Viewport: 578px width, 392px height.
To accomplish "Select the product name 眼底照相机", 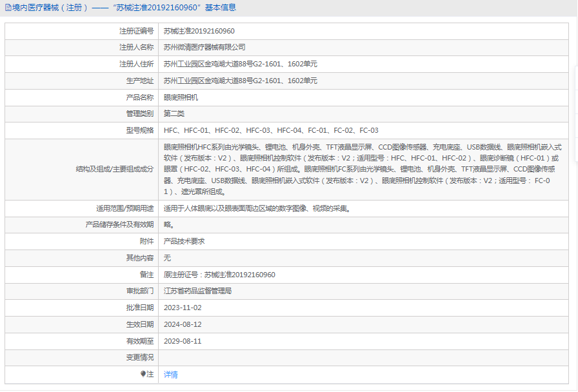I will coord(181,97).
